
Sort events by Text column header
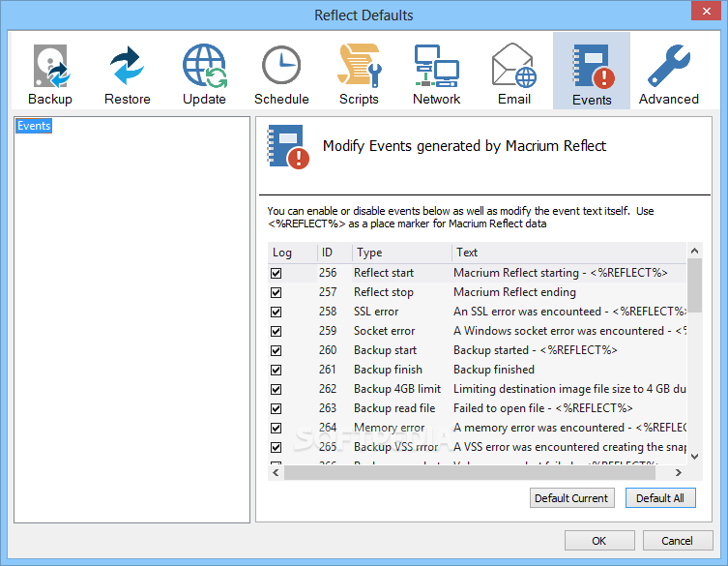(x=568, y=253)
